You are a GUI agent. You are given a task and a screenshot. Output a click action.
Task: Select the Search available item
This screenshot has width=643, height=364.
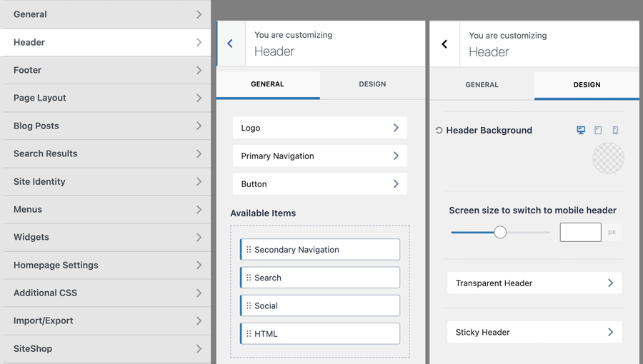pos(320,278)
